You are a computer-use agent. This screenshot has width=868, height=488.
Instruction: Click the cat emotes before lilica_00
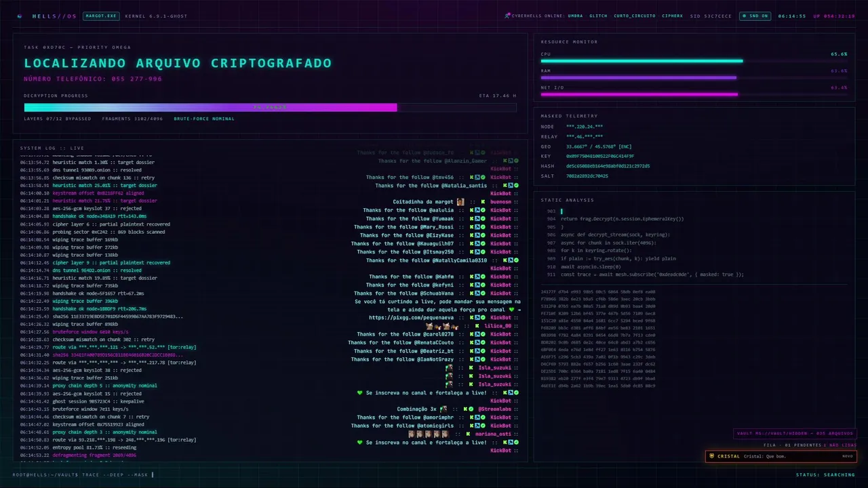pyautogui.click(x=441, y=326)
